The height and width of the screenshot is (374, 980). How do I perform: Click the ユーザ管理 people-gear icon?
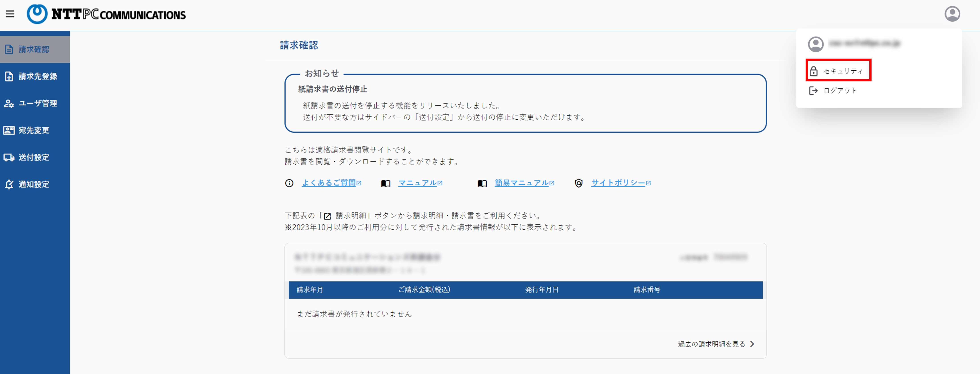pyautogui.click(x=9, y=104)
